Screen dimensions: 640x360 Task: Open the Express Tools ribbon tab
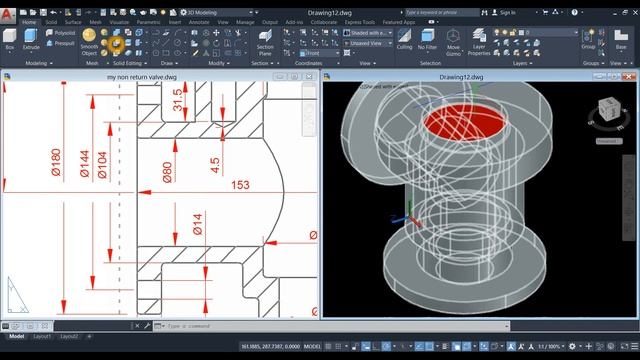click(x=360, y=22)
